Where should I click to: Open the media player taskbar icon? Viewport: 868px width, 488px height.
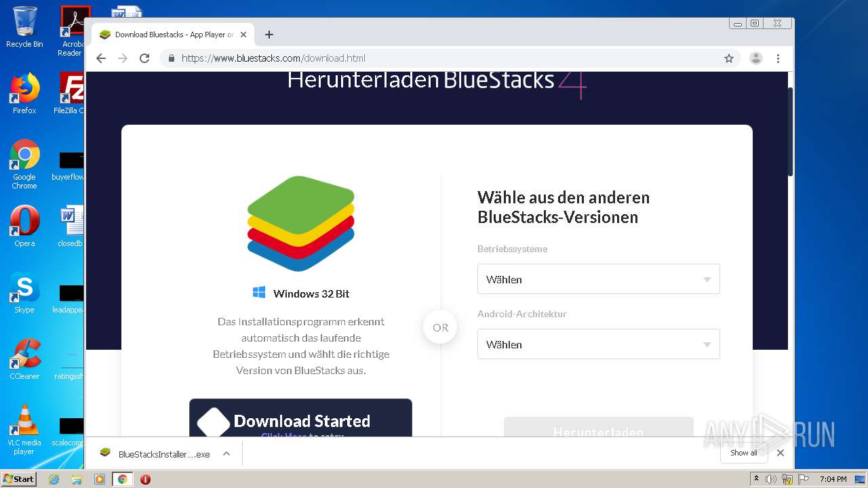point(100,479)
